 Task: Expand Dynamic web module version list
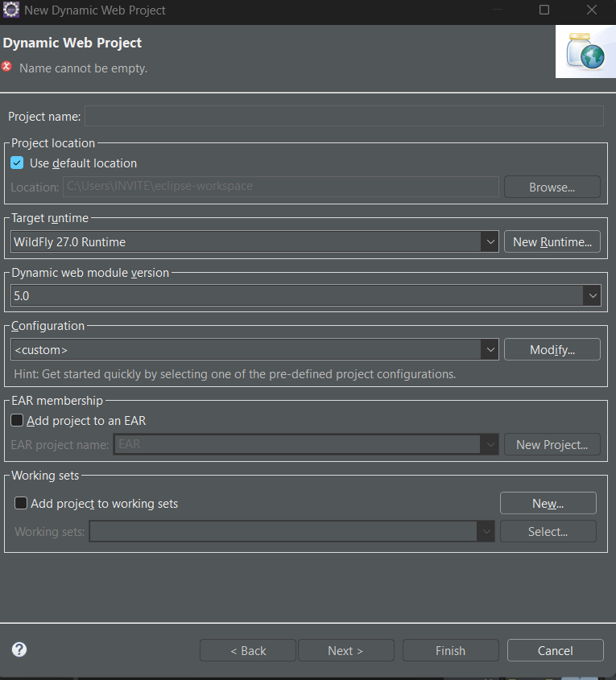(x=592, y=296)
